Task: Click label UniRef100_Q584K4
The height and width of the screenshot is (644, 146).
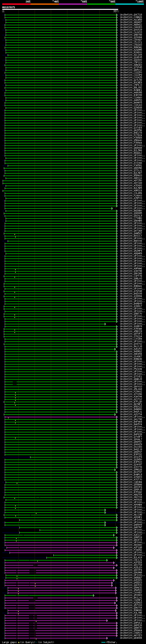Action: (131, 630)
